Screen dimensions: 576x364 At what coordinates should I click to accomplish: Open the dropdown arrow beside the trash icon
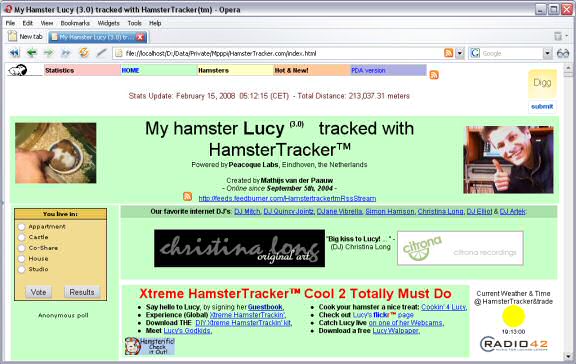[566, 36]
